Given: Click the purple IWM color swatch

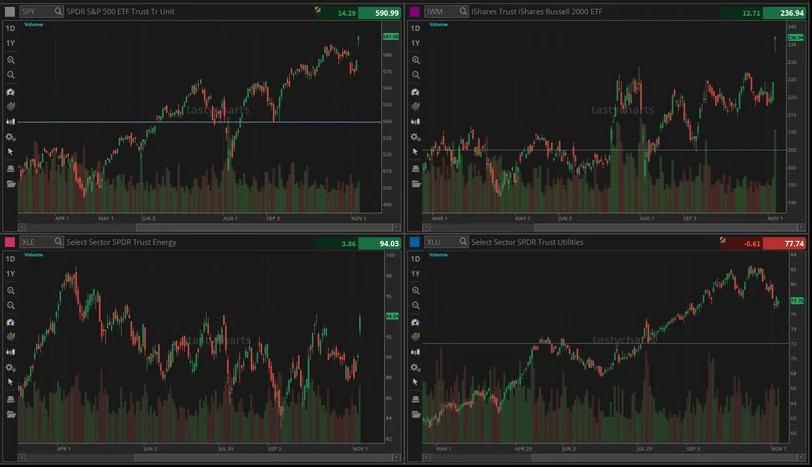Looking at the screenshot, I should coord(415,11).
